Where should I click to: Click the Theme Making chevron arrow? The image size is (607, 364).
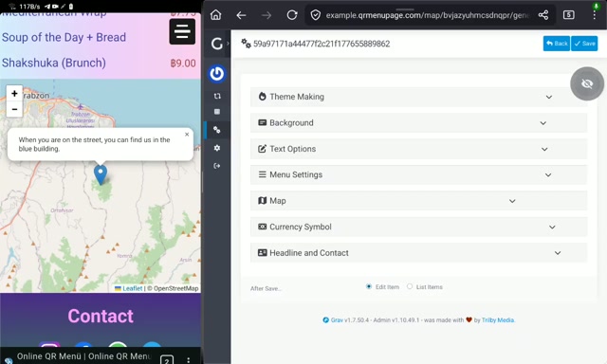pyautogui.click(x=549, y=97)
